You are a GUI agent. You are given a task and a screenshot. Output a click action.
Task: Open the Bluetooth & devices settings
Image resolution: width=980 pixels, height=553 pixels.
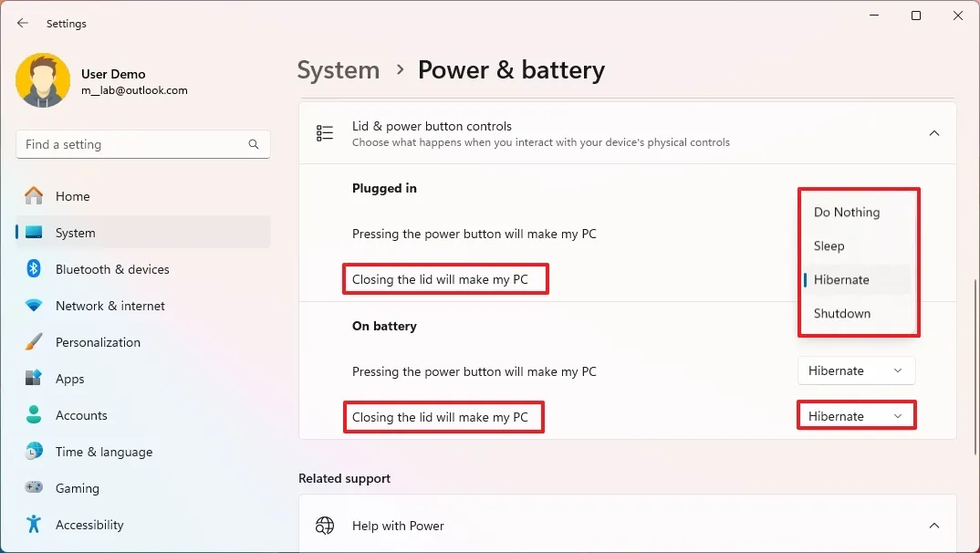[x=114, y=269]
